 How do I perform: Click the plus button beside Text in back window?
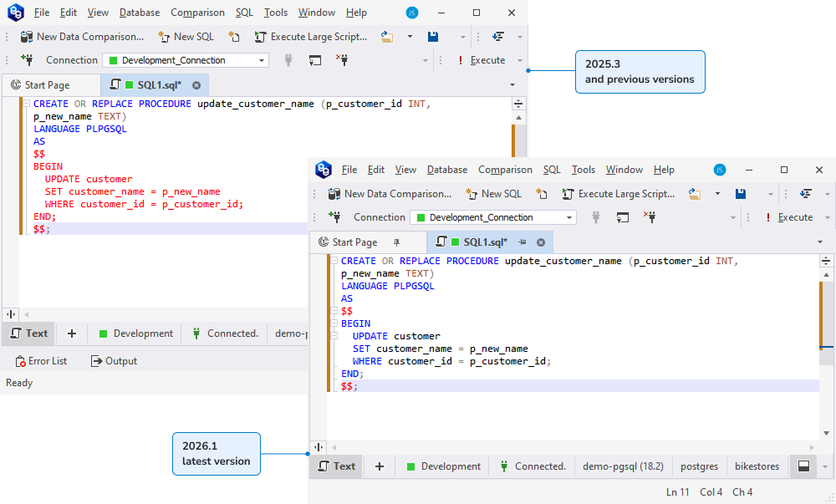click(71, 333)
